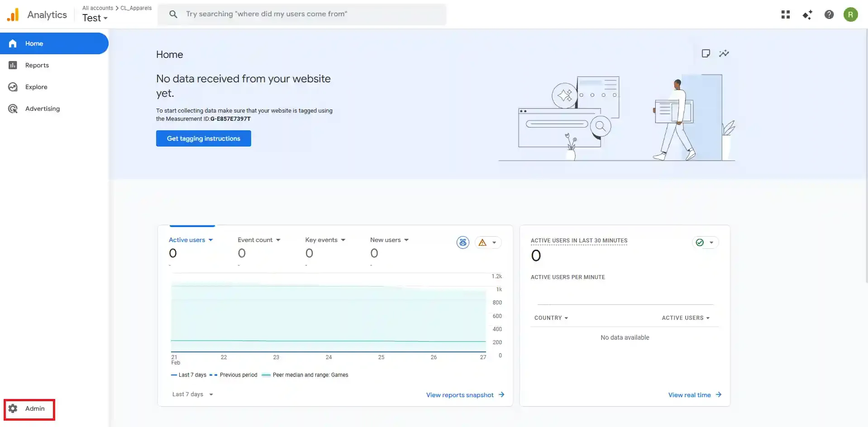Open the Analytics insights sparkle icon
Viewport: 868px width, 427px height.
tap(807, 14)
